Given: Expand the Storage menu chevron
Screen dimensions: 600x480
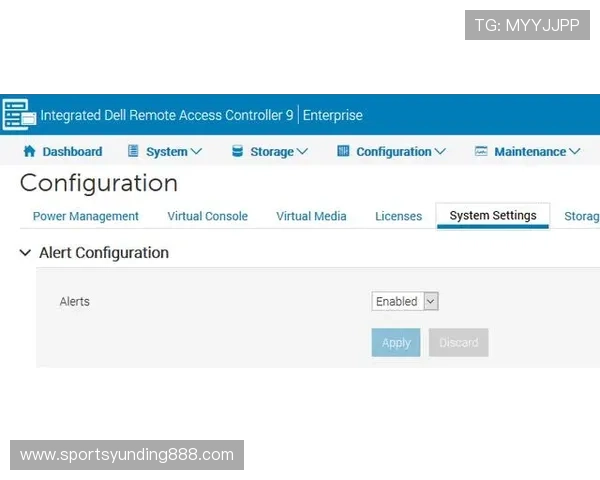Looking at the screenshot, I should pyautogui.click(x=302, y=152).
